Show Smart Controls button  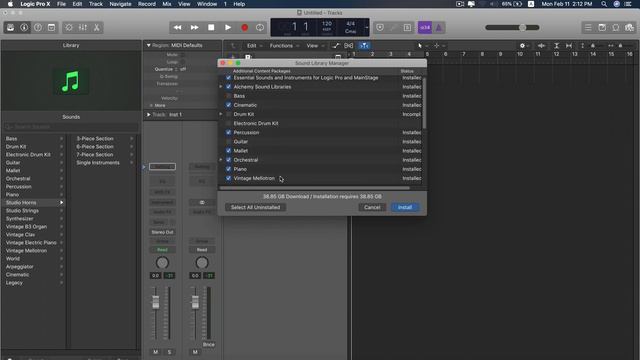(x=69, y=27)
